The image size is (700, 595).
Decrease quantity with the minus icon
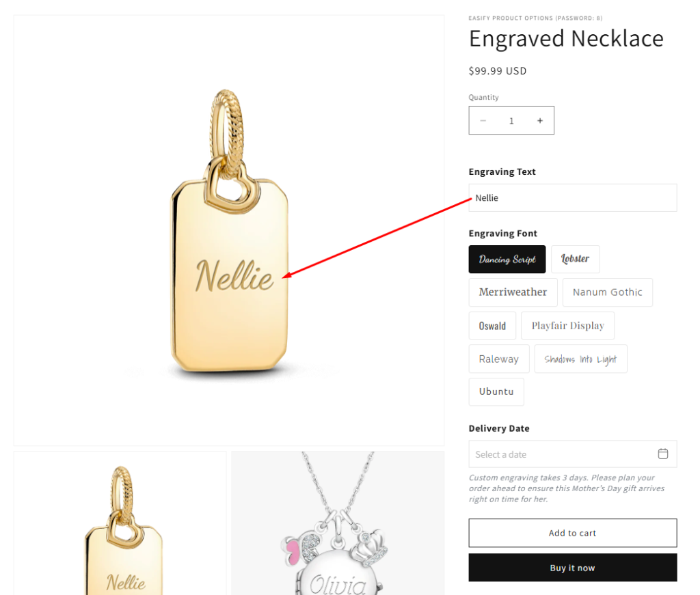tap(483, 121)
